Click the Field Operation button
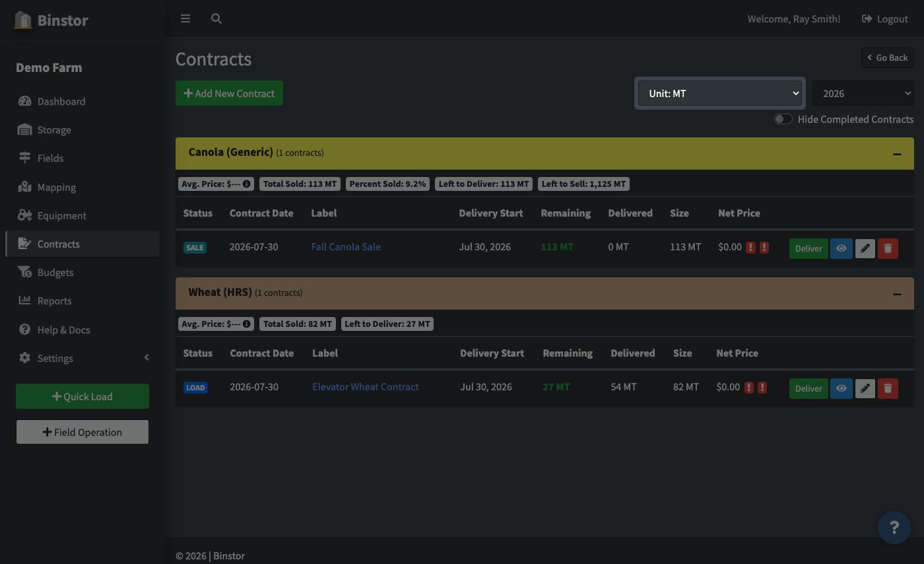924x564 pixels. click(x=82, y=432)
